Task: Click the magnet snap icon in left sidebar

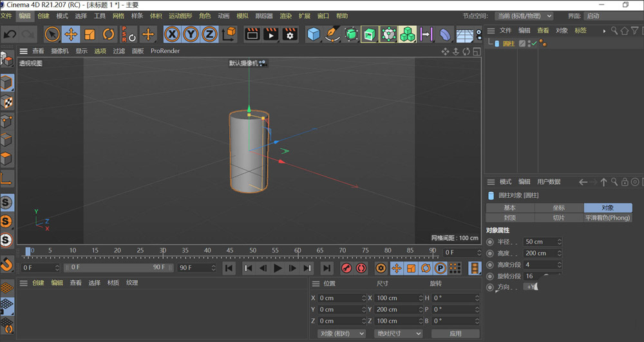Action: tap(6, 264)
